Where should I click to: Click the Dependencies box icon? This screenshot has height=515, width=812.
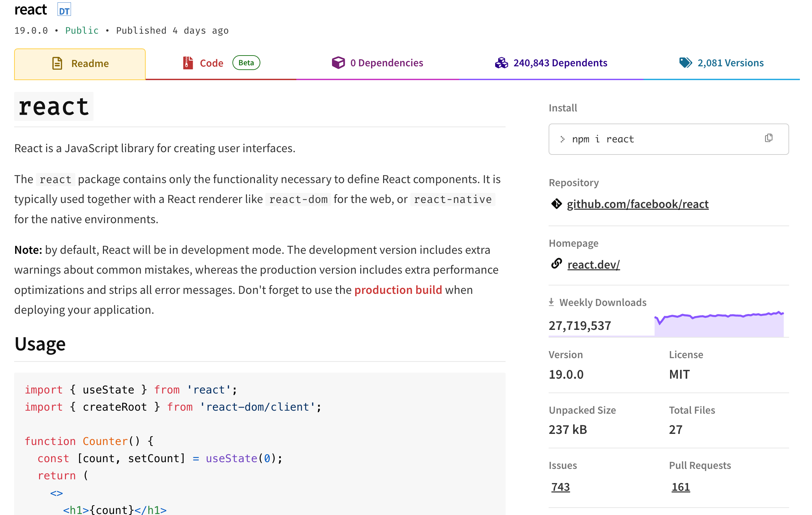coord(338,63)
